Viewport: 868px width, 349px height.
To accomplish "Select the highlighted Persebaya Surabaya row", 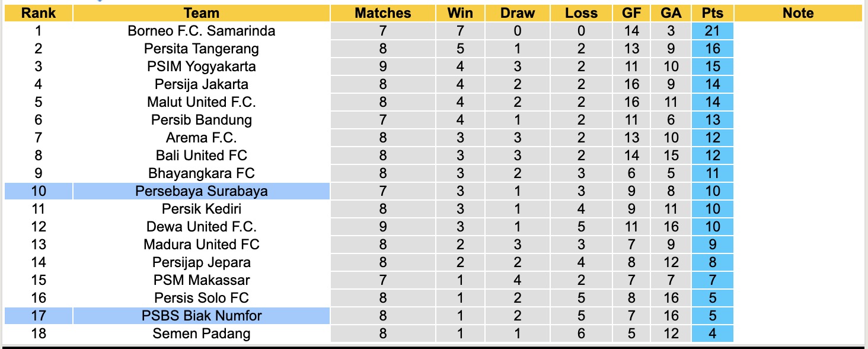I will click(202, 191).
